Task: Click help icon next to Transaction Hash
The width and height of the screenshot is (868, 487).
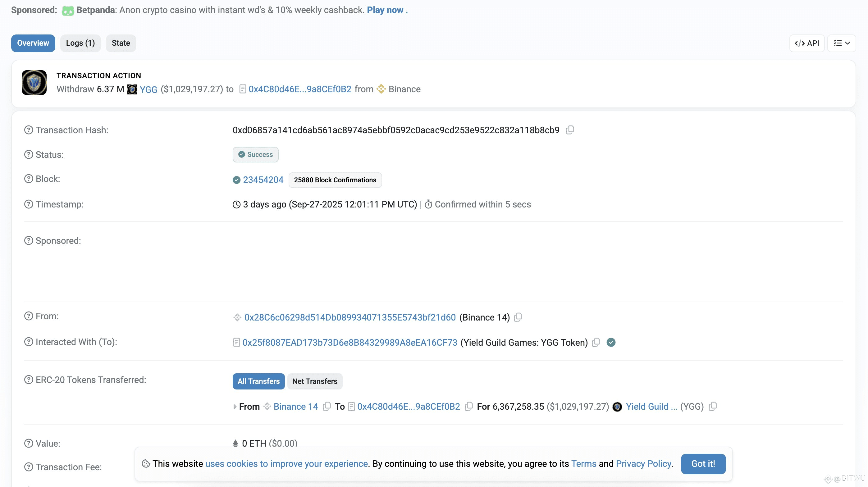Action: click(29, 130)
